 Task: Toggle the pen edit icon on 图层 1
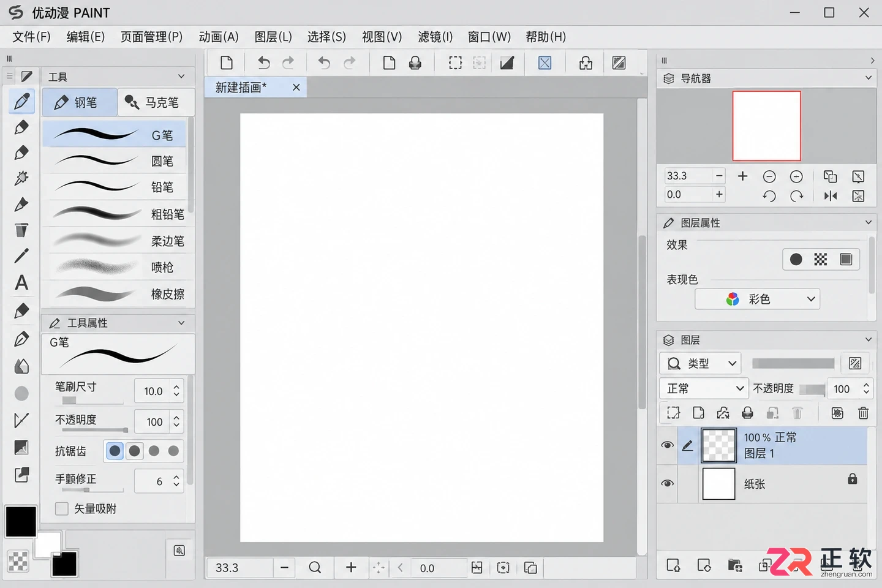(687, 445)
